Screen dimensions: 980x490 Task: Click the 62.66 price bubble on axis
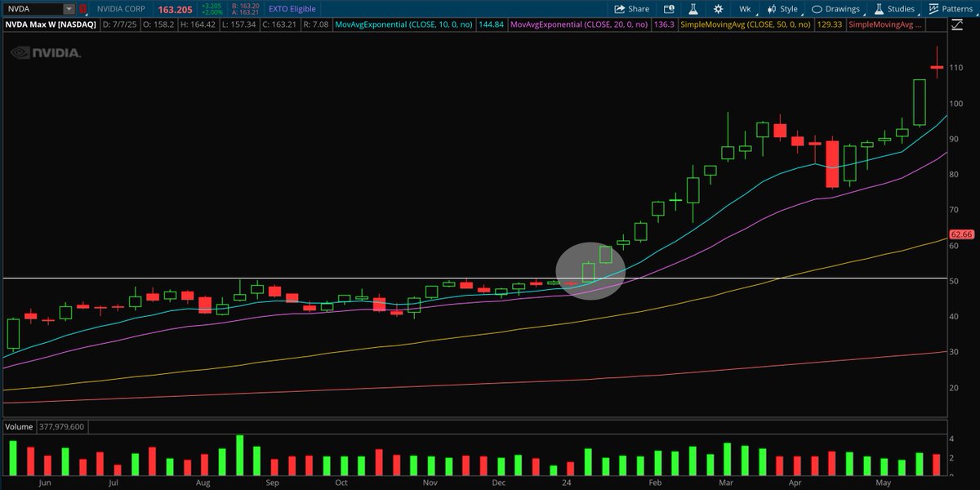point(961,234)
